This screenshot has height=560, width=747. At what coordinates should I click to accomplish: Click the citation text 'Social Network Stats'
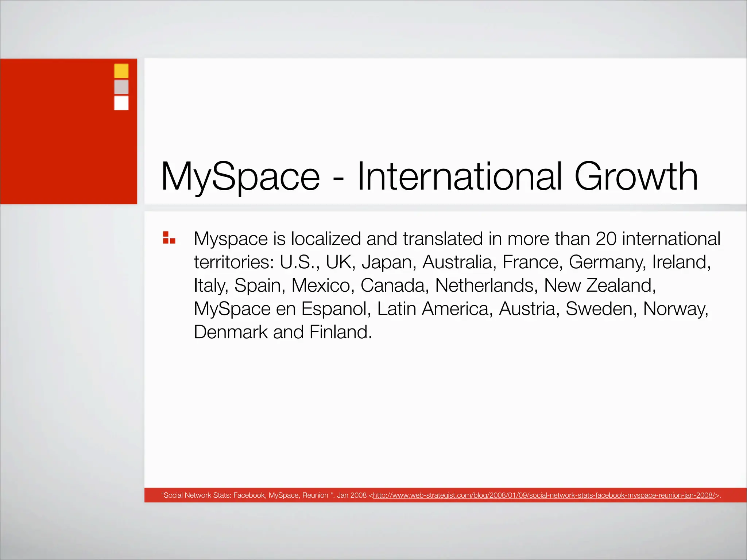click(x=197, y=495)
